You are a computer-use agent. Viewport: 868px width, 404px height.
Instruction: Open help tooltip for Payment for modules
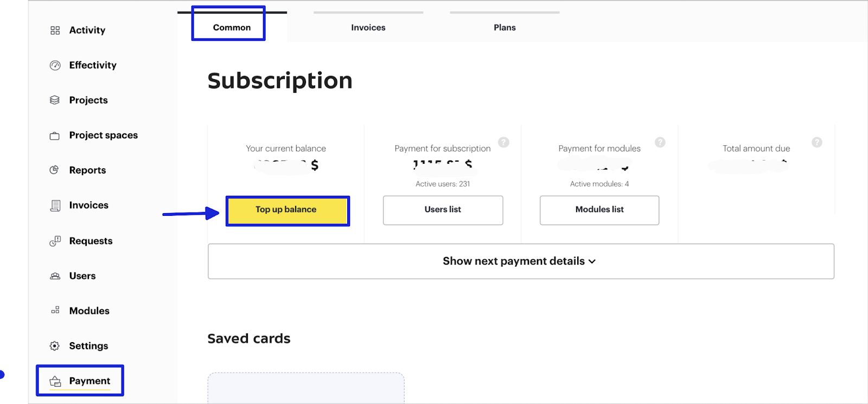click(x=660, y=142)
